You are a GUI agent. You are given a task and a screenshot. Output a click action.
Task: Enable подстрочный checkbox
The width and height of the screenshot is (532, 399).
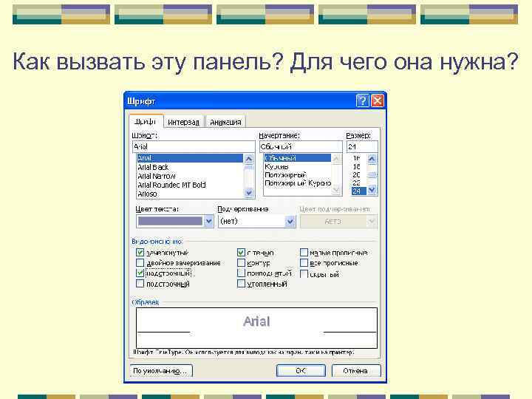click(140, 283)
